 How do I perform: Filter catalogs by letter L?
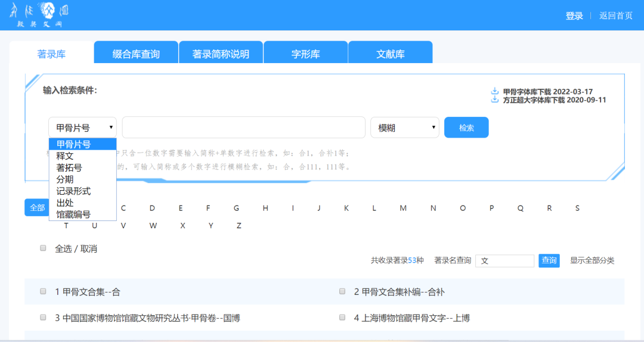point(374,208)
